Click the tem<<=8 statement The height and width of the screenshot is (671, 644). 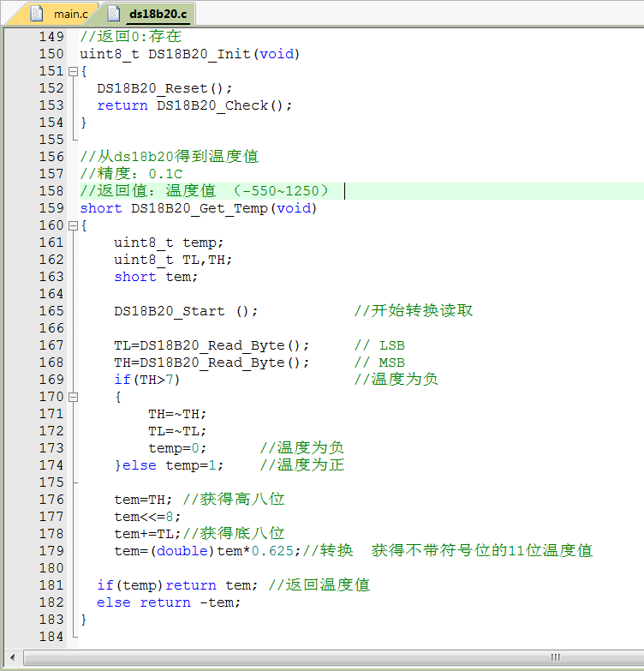tap(147, 517)
